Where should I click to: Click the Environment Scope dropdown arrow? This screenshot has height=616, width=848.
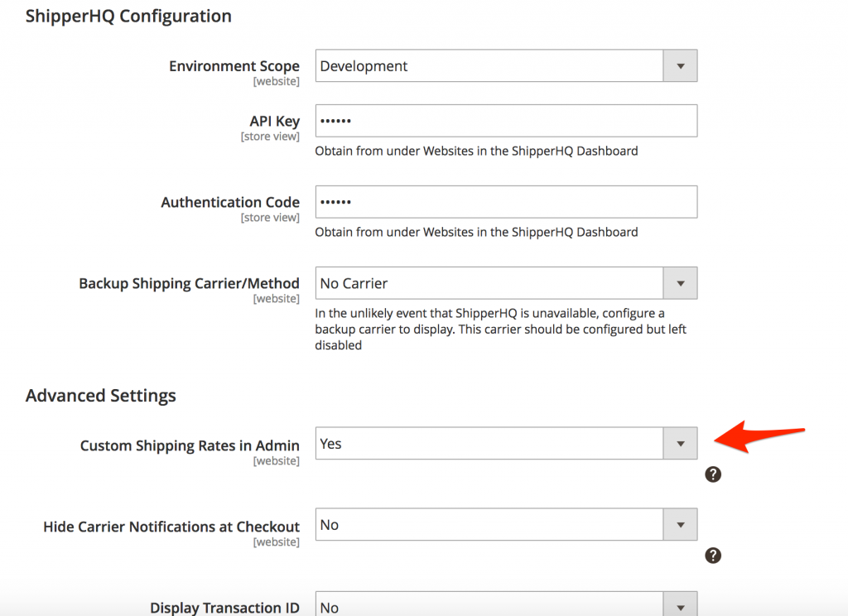click(x=680, y=66)
